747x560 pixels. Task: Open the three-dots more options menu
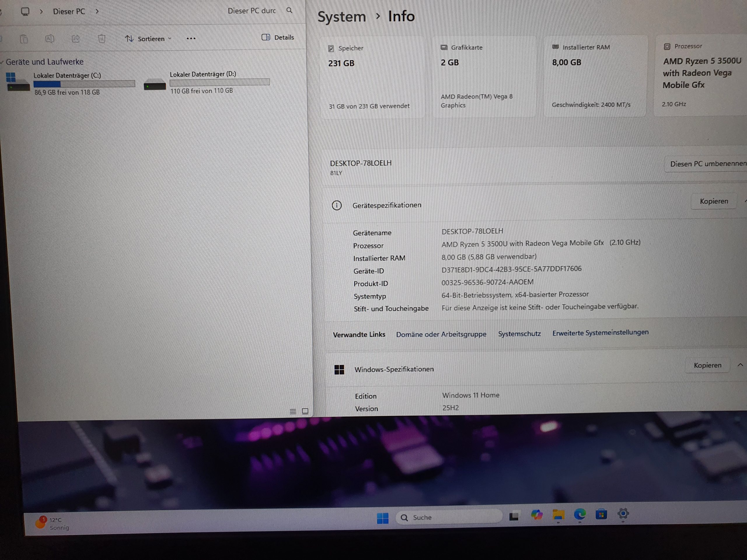[191, 38]
